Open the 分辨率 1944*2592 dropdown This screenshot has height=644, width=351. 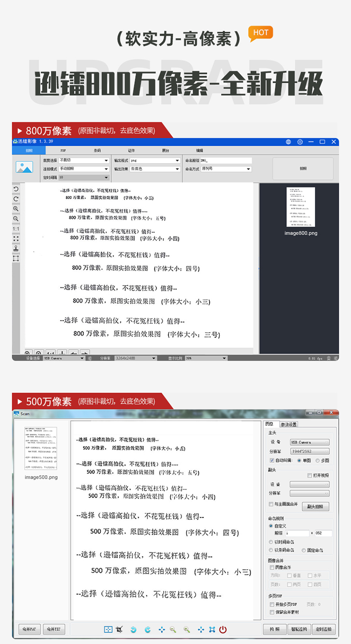(309, 451)
